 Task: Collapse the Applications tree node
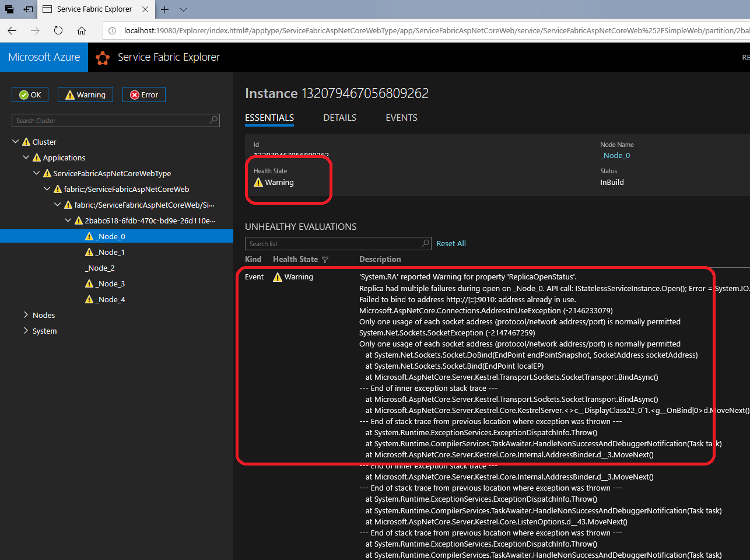click(26, 157)
